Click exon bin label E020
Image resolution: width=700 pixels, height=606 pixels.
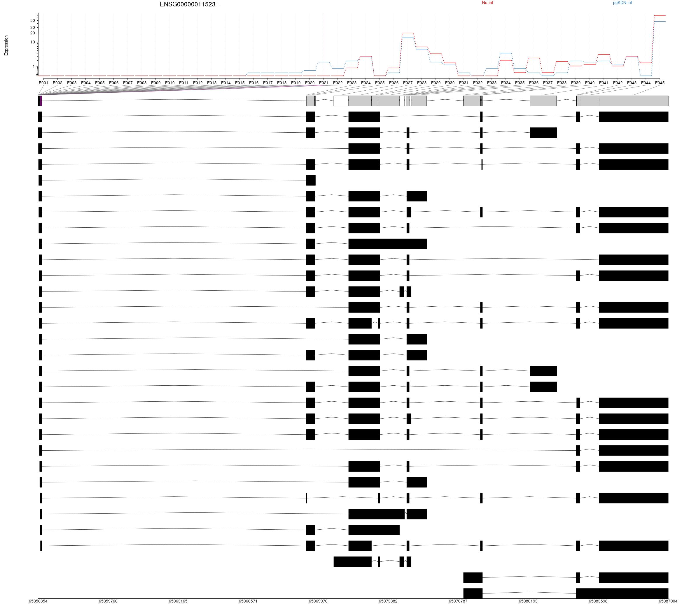point(310,83)
